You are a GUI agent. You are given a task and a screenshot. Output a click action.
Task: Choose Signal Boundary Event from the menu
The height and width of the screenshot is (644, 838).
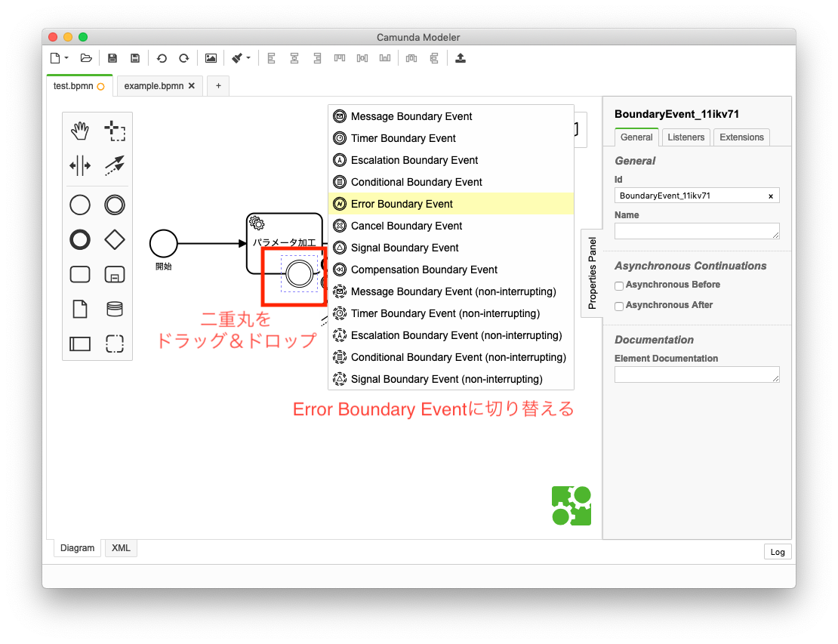(x=451, y=248)
